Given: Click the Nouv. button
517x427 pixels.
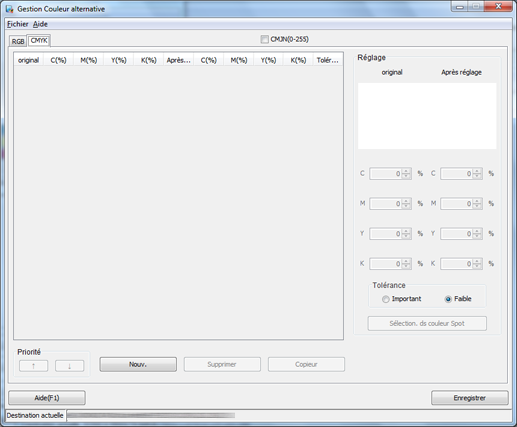Looking at the screenshot, I should click(x=138, y=364).
